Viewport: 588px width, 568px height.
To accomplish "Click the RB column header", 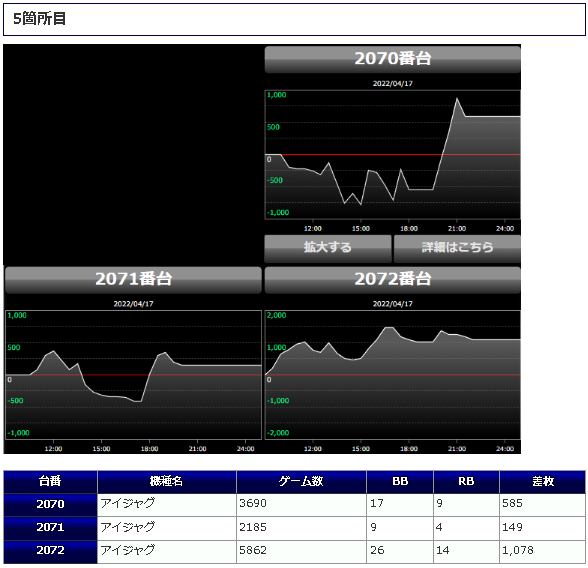I will [466, 482].
